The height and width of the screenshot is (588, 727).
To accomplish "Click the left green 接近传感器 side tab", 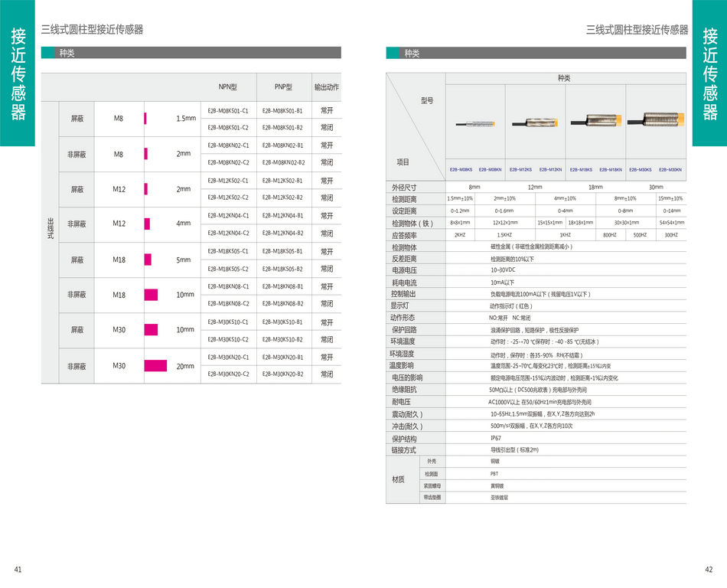I will (x=18, y=73).
